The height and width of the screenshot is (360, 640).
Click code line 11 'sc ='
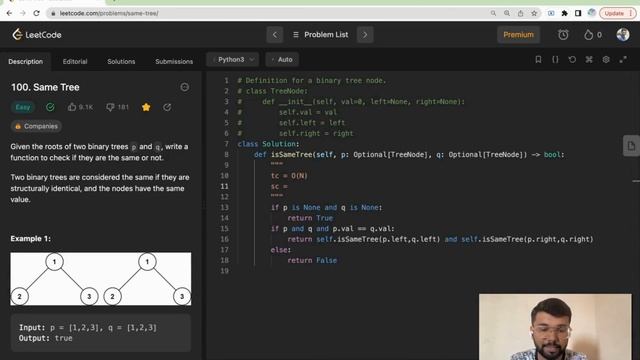pos(279,187)
